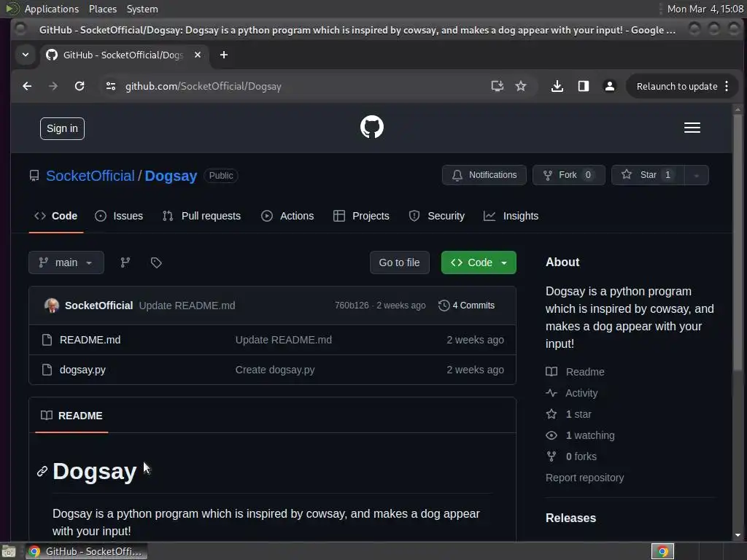Click Relaunch to update
747x560 pixels.
tap(676, 86)
